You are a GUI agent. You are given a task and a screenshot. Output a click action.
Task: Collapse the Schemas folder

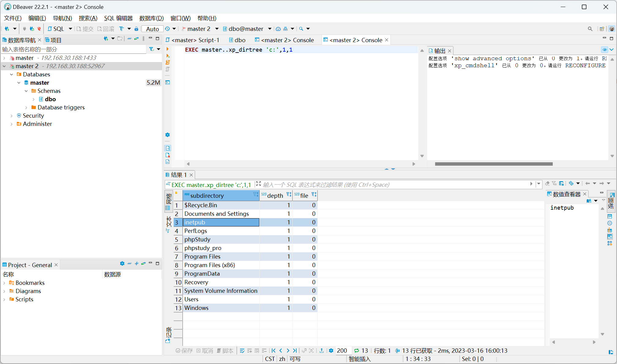(x=26, y=91)
